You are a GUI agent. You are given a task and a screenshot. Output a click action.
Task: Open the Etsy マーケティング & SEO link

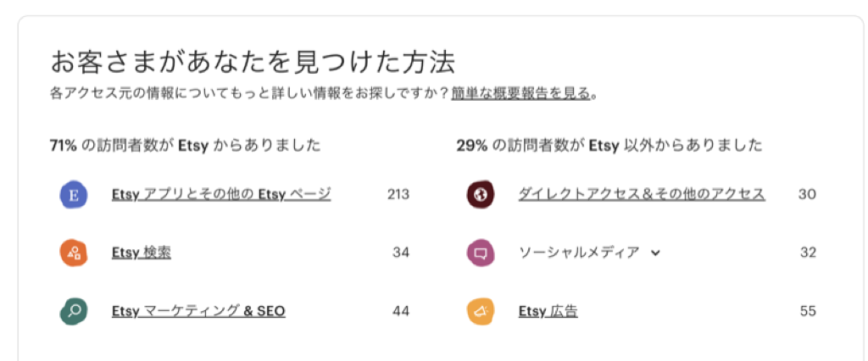click(198, 311)
